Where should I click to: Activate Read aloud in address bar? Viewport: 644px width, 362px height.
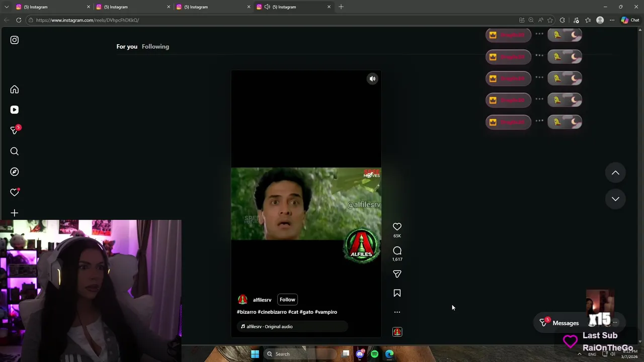coord(540,20)
